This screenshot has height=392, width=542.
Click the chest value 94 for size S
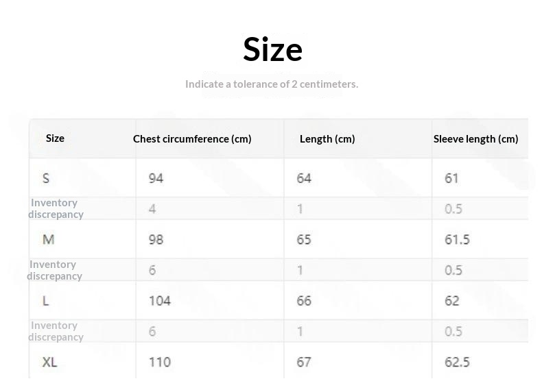click(156, 178)
